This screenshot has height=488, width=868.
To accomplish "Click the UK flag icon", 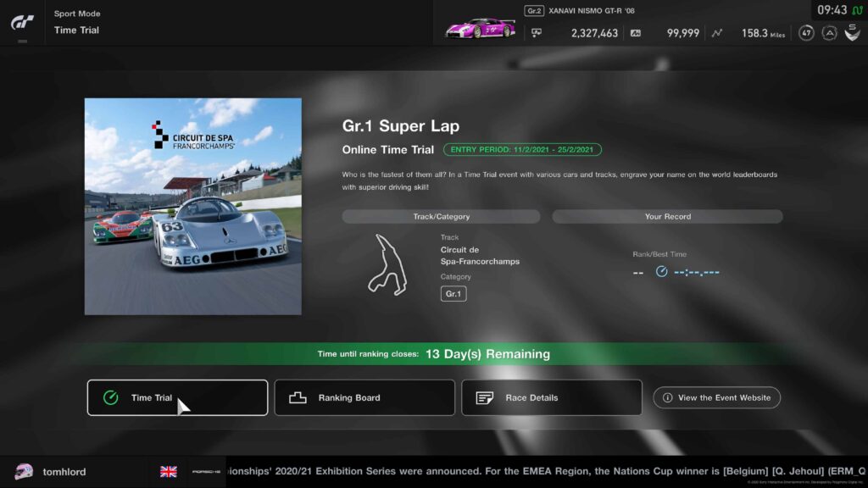I will point(169,471).
